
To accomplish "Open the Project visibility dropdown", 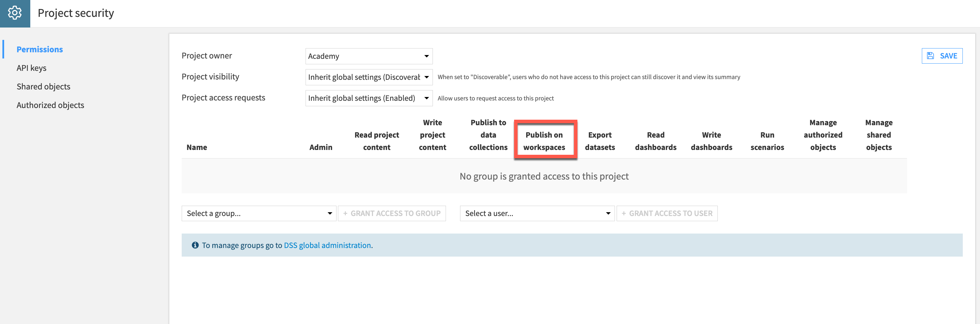I will pyautogui.click(x=369, y=77).
